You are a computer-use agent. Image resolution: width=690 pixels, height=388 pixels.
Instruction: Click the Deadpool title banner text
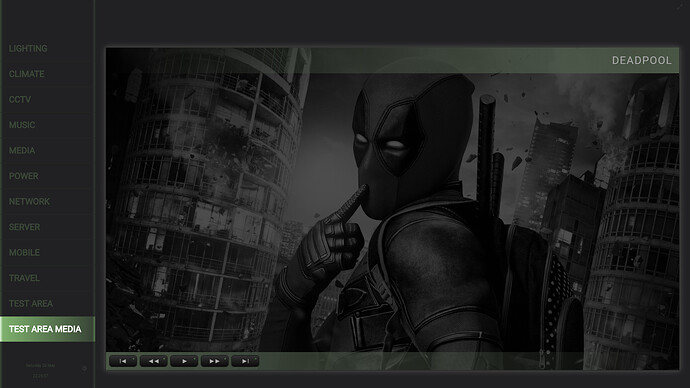(642, 60)
